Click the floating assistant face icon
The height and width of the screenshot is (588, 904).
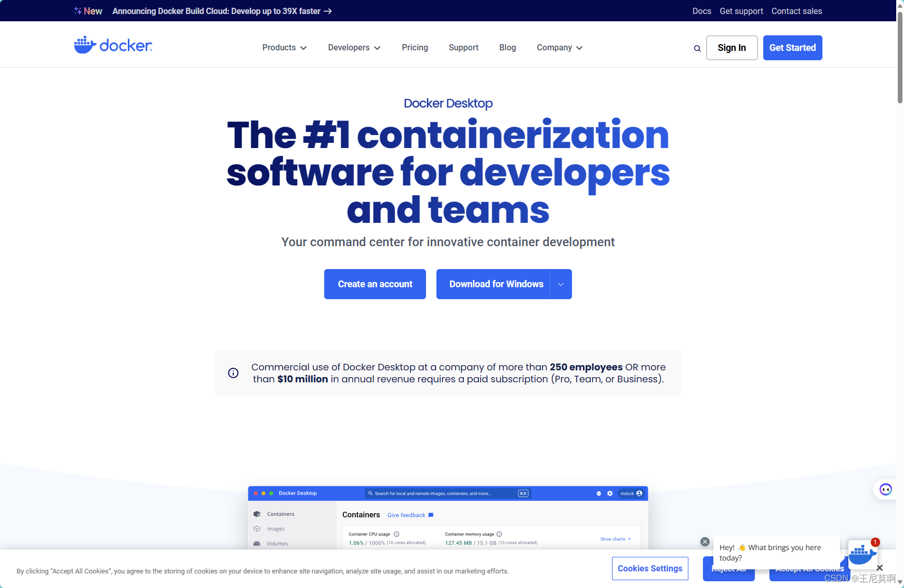point(886,489)
